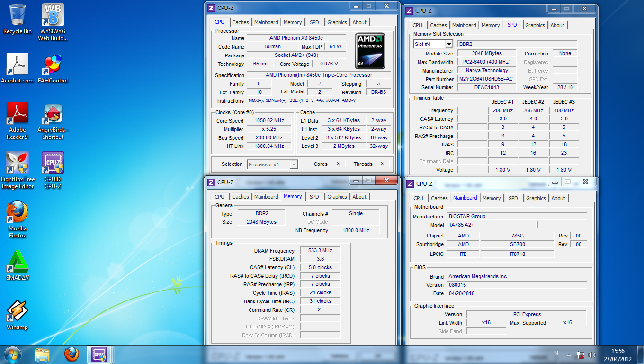Screen dimensions: 644x364
Task: Click the Multiplier value x 5.25
Action: (270, 129)
